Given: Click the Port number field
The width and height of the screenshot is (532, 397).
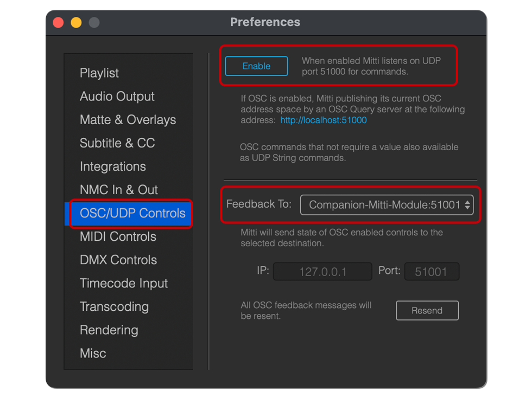Looking at the screenshot, I should coord(432,272).
